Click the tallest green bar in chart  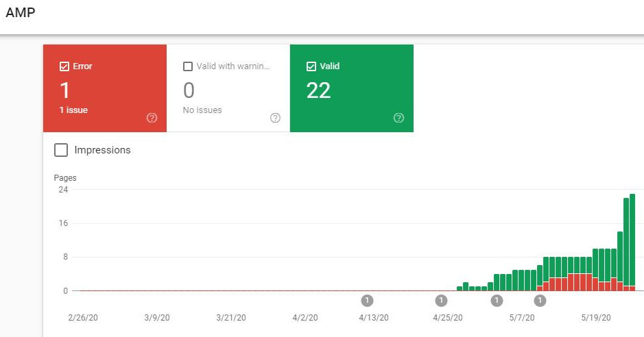pyautogui.click(x=632, y=240)
